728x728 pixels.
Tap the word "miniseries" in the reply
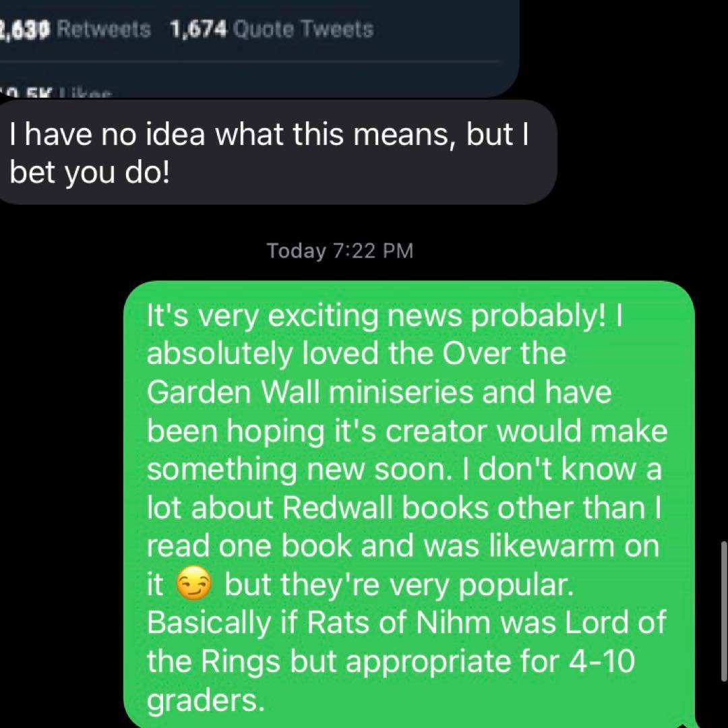pos(401,392)
